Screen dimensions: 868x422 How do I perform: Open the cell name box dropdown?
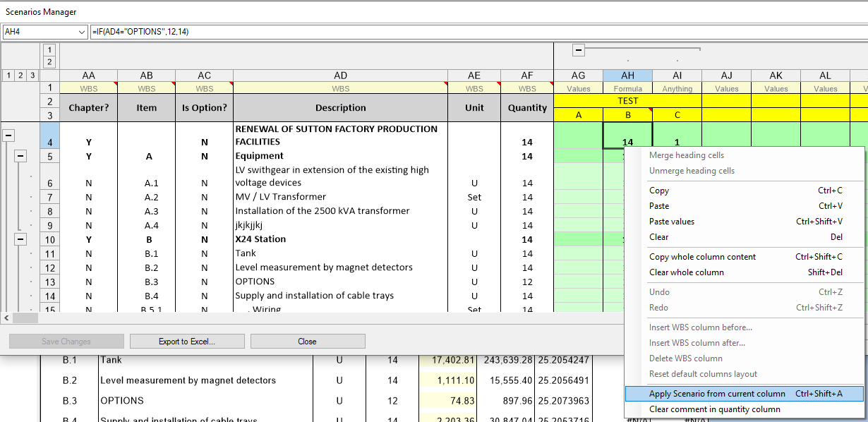tap(81, 32)
